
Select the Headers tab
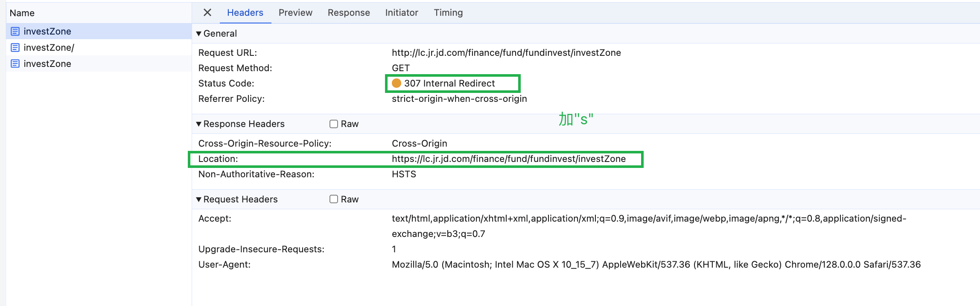click(x=245, y=13)
